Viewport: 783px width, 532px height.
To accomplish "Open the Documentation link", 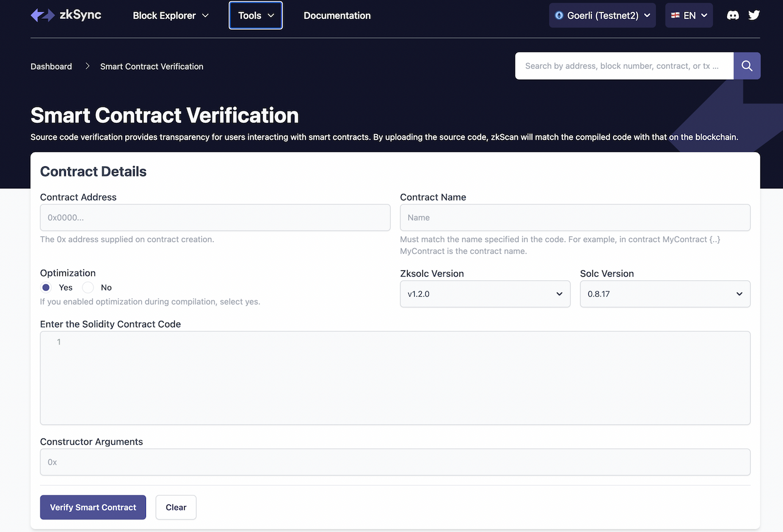I will [x=337, y=15].
